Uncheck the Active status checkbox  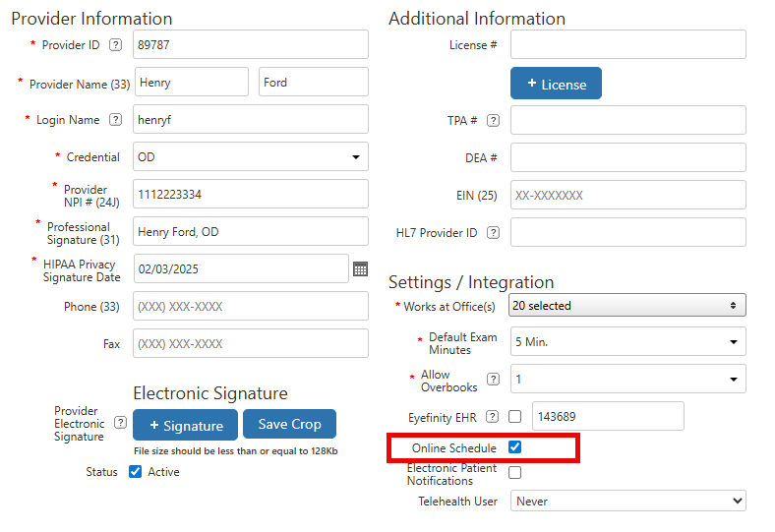tap(136, 472)
